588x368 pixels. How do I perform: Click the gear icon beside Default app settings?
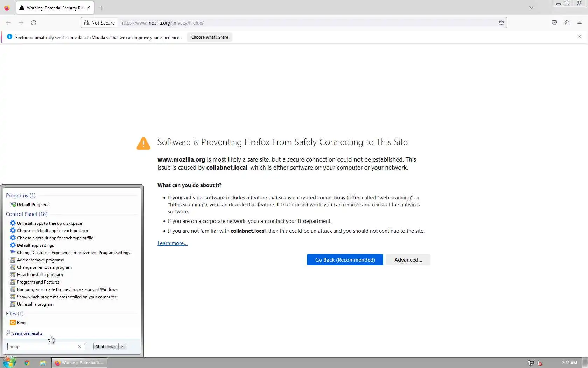click(x=13, y=245)
